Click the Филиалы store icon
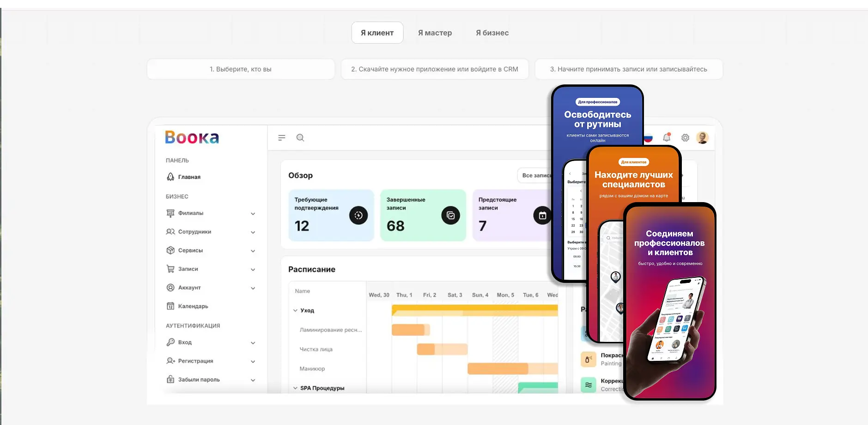The height and width of the screenshot is (425, 868). (170, 213)
